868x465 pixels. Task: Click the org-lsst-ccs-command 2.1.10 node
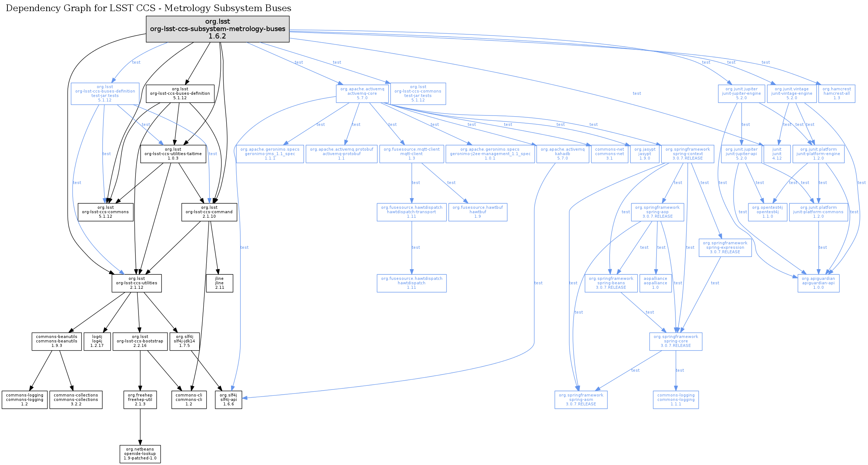click(x=209, y=212)
